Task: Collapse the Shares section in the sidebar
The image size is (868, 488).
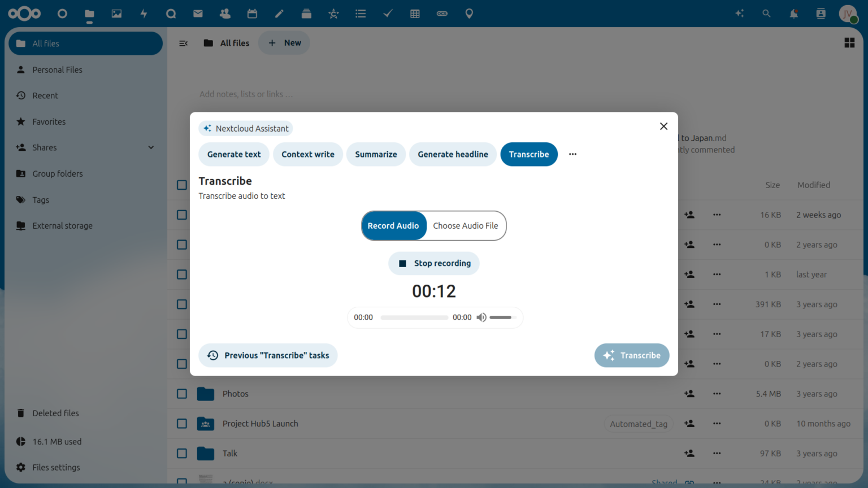Action: click(151, 147)
